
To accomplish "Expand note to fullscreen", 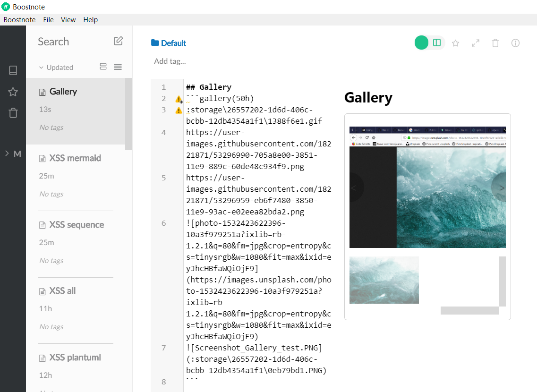I will (475, 43).
